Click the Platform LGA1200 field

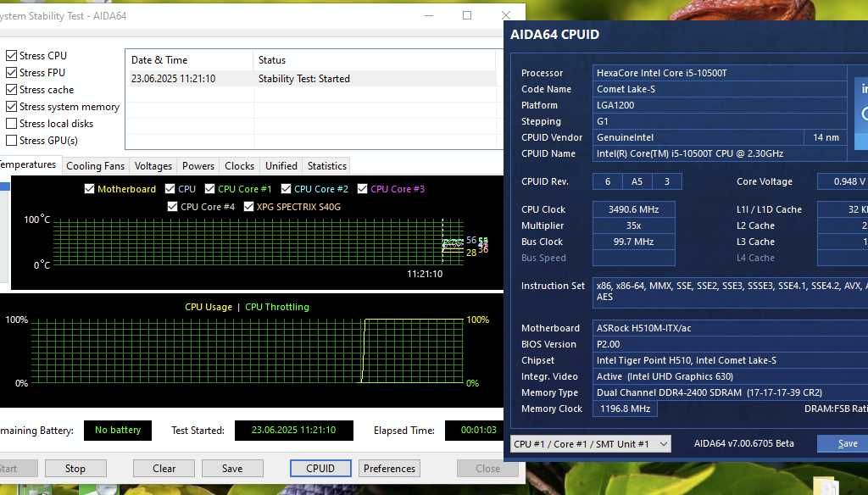[720, 105]
